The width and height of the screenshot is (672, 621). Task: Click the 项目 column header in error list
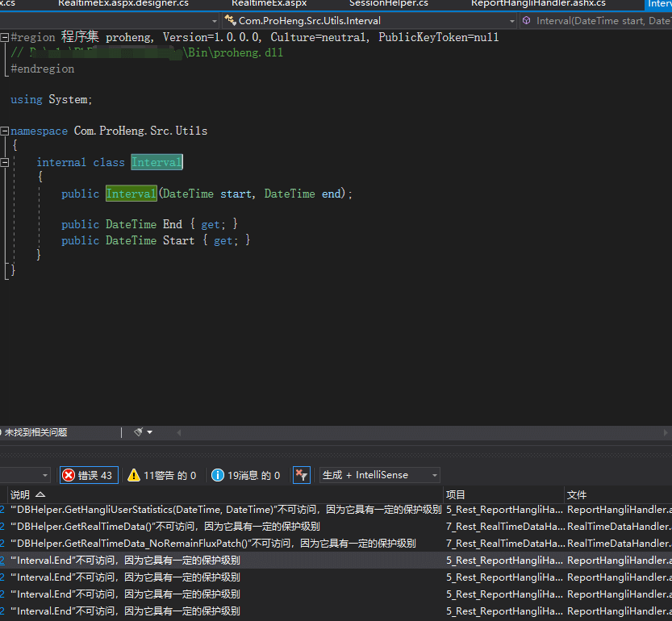click(x=456, y=494)
